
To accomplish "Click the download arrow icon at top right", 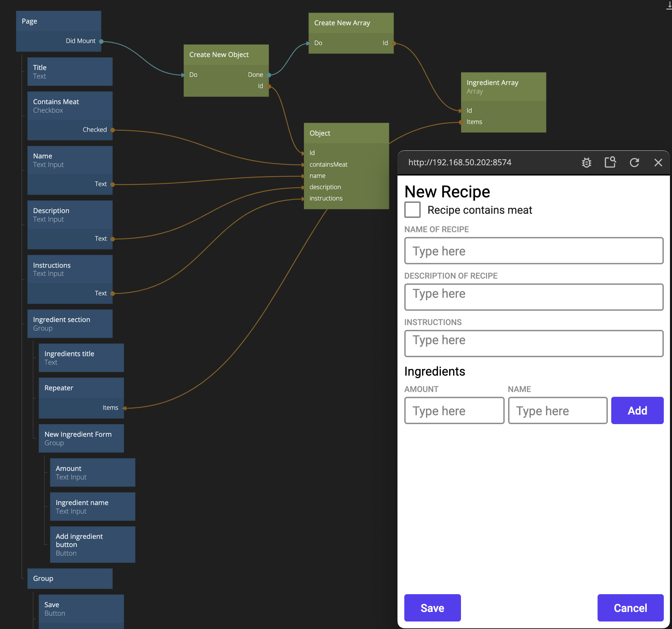I will (669, 5).
